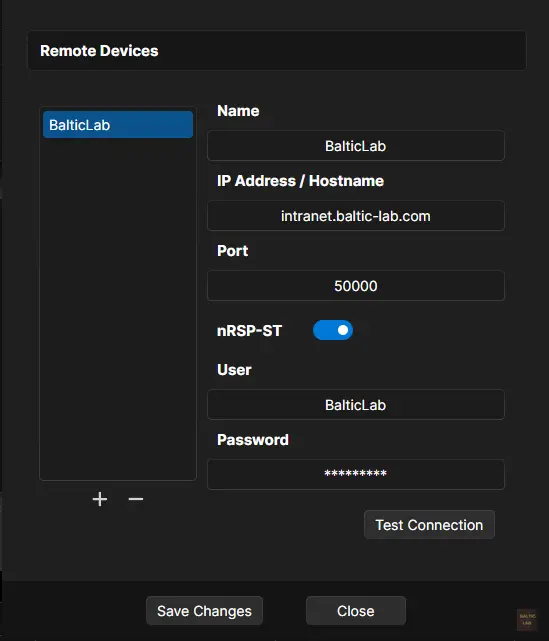Click empty space in the device list
The image size is (549, 641).
[x=118, y=307]
